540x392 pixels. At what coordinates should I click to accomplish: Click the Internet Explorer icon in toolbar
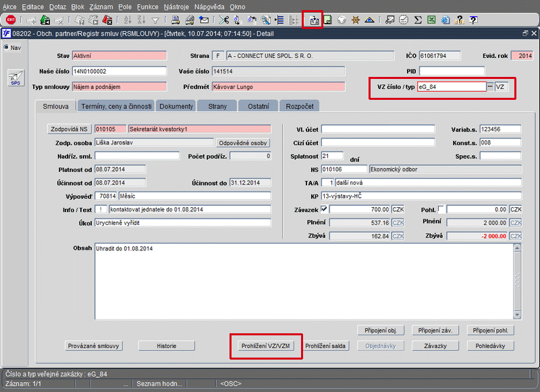(x=446, y=20)
